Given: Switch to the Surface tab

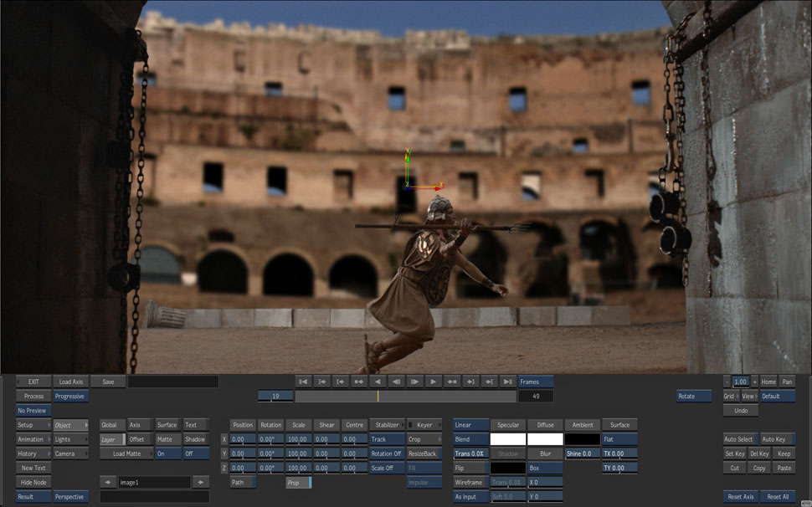Looking at the screenshot, I should pos(167,425).
